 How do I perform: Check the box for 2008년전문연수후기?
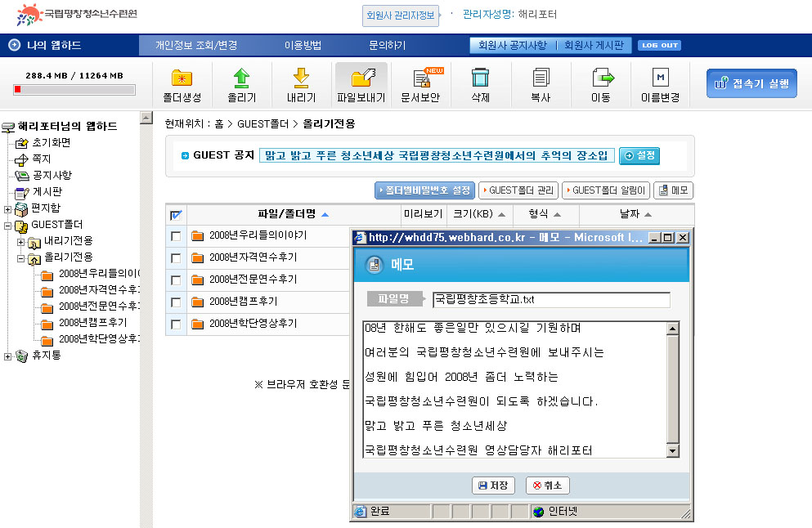[176, 280]
